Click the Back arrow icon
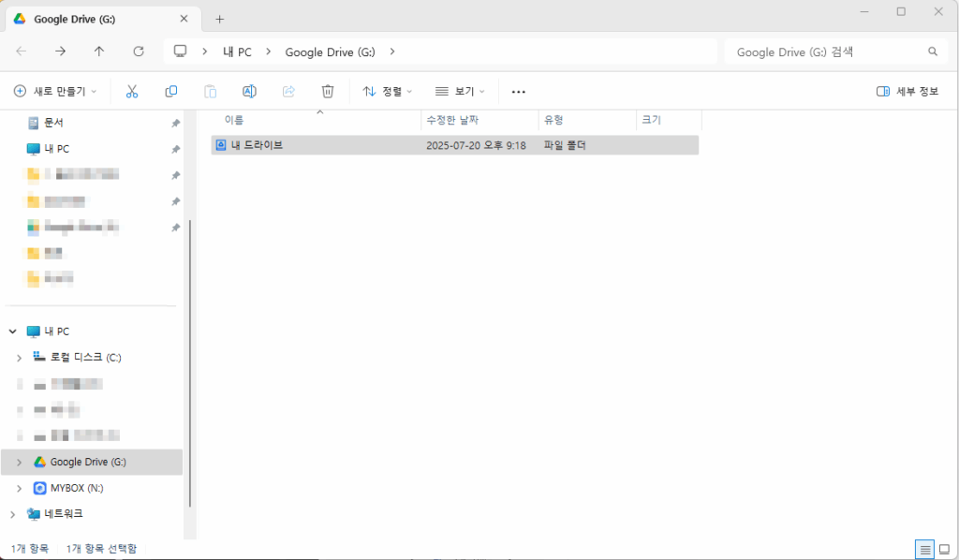The image size is (959, 560). click(21, 52)
